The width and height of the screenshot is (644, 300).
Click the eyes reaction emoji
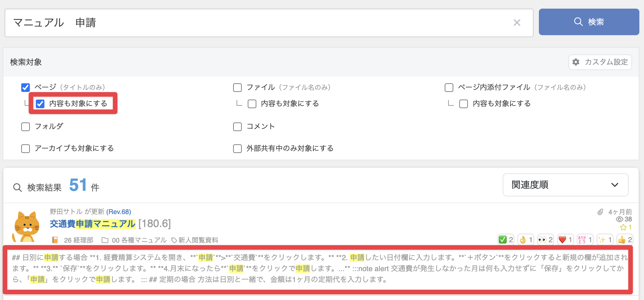(x=546, y=240)
